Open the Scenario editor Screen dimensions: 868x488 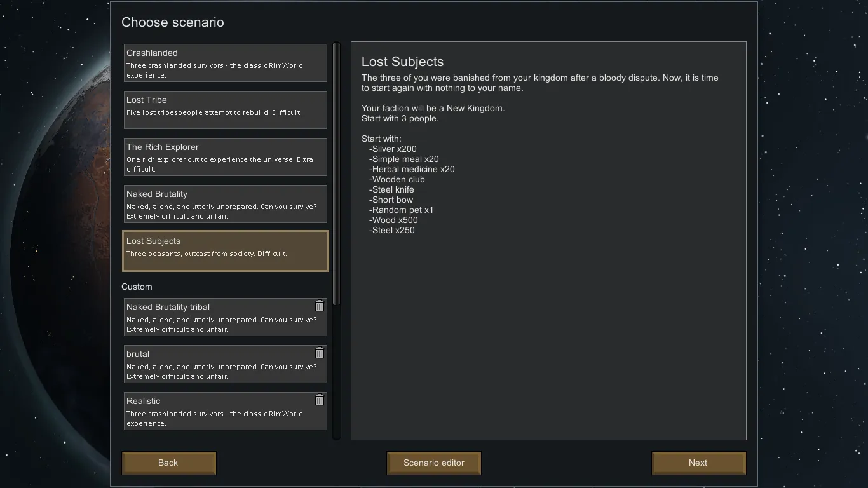click(434, 463)
